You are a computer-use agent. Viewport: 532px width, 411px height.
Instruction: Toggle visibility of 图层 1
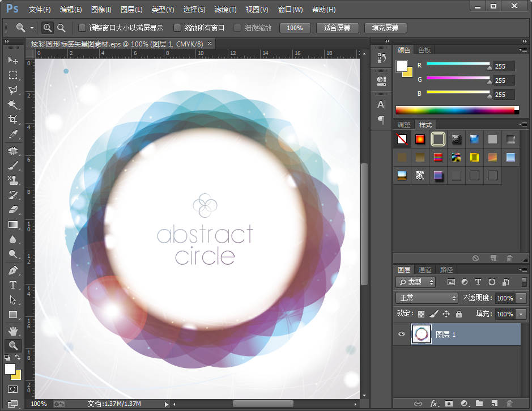(402, 334)
